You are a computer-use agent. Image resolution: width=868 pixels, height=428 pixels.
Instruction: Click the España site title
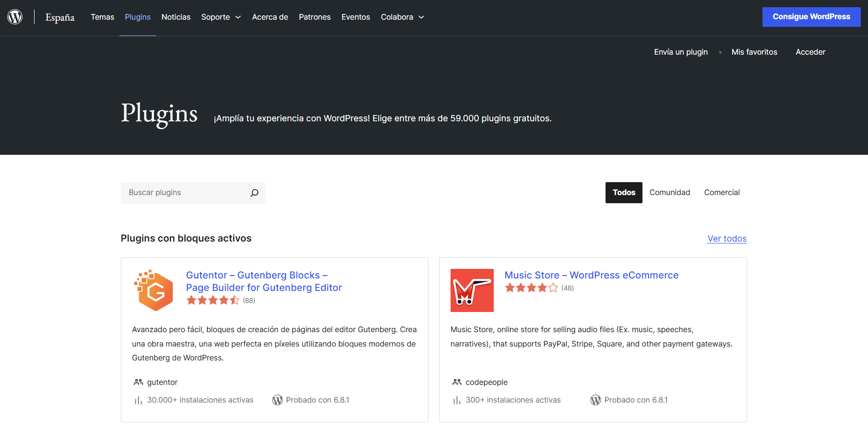tap(60, 18)
